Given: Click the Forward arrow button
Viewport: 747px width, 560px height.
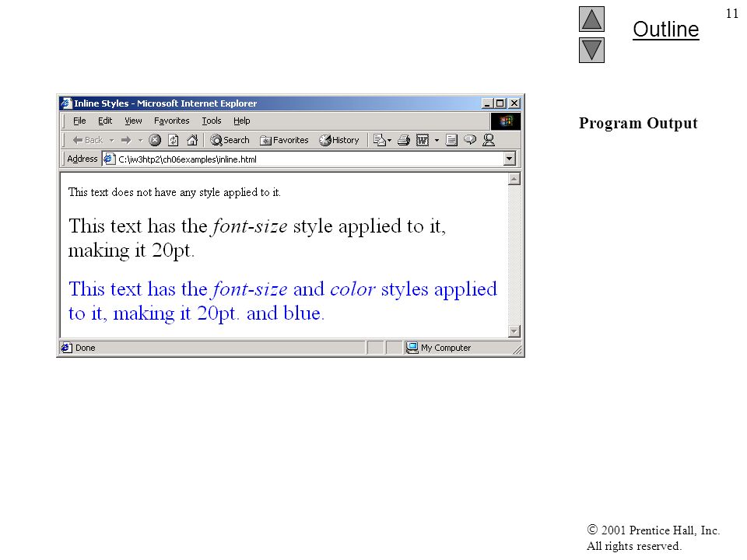Looking at the screenshot, I should [x=126, y=140].
